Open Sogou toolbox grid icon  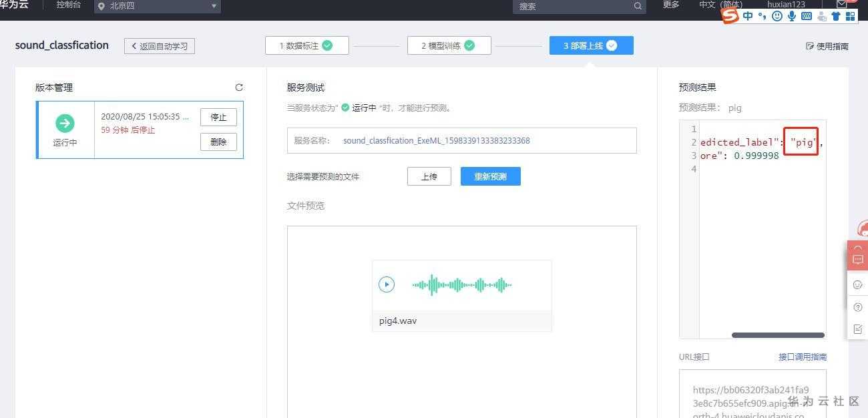[850, 16]
